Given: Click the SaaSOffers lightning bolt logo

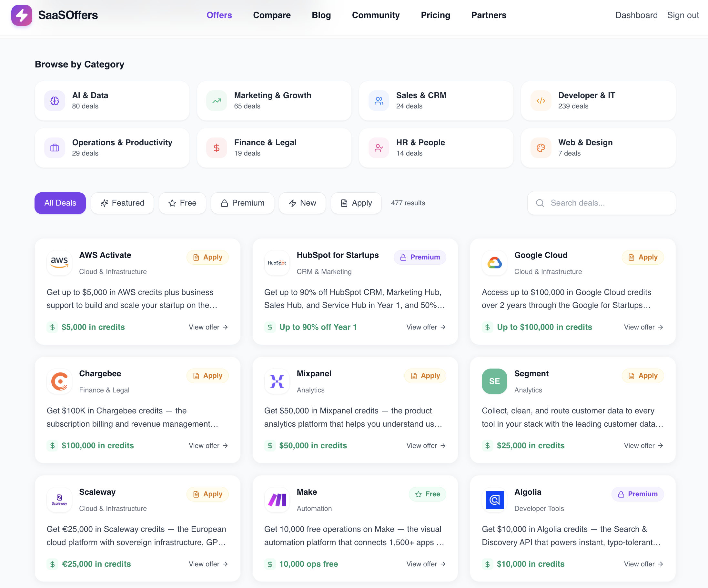Looking at the screenshot, I should click(22, 15).
